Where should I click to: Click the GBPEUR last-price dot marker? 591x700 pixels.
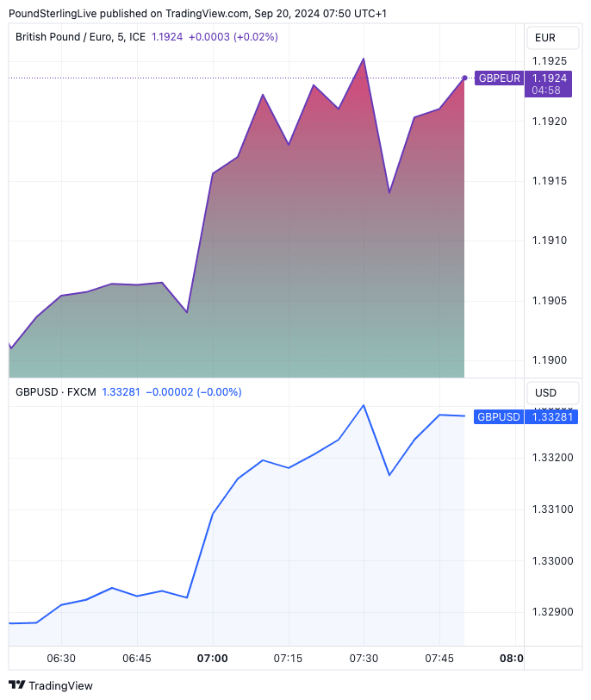tap(465, 78)
